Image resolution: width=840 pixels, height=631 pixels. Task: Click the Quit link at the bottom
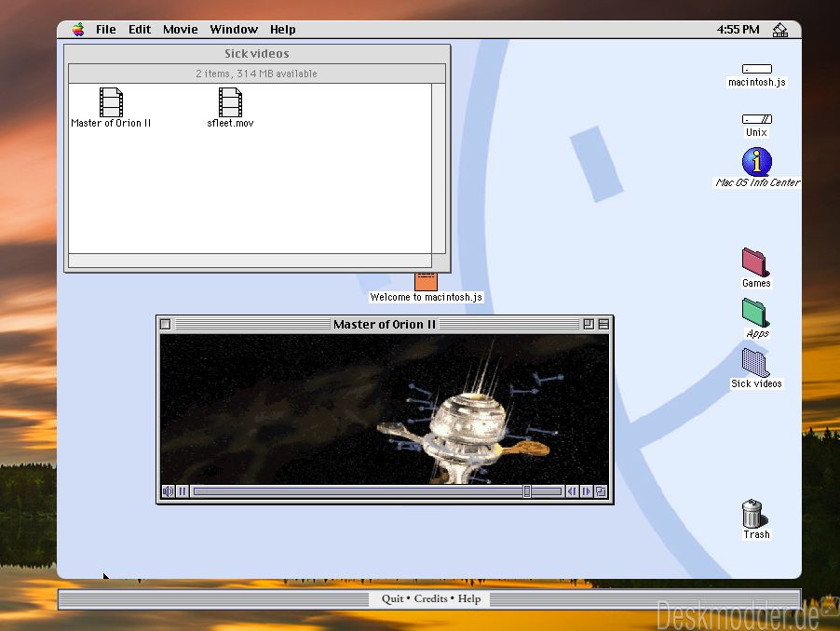point(392,598)
